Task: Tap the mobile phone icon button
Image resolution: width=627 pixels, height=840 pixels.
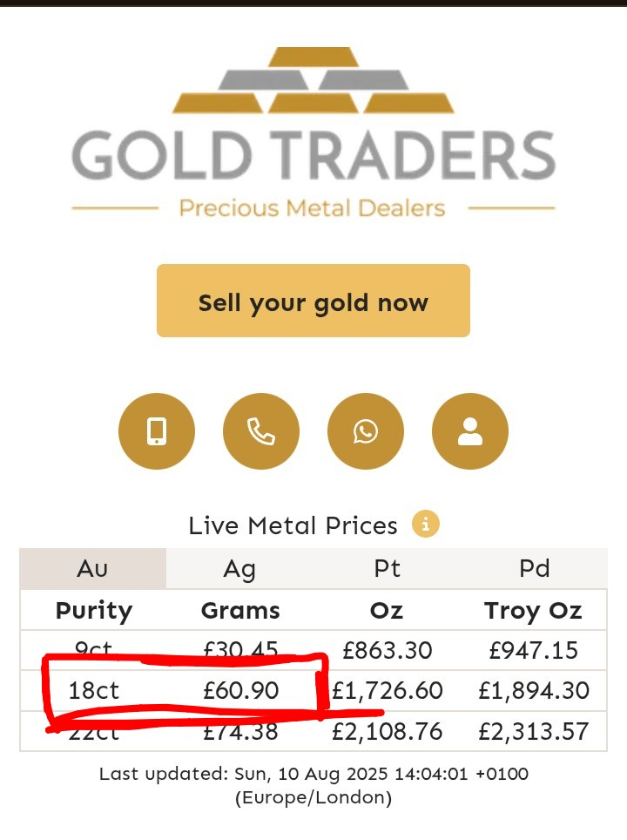Action: (x=157, y=431)
